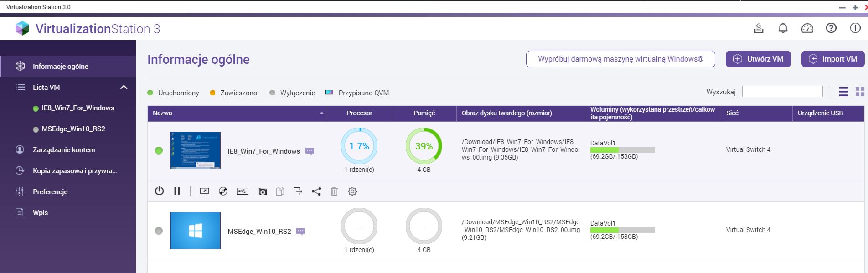
Task: Click Volumes column header (Woluminy)
Action: [x=652, y=113]
